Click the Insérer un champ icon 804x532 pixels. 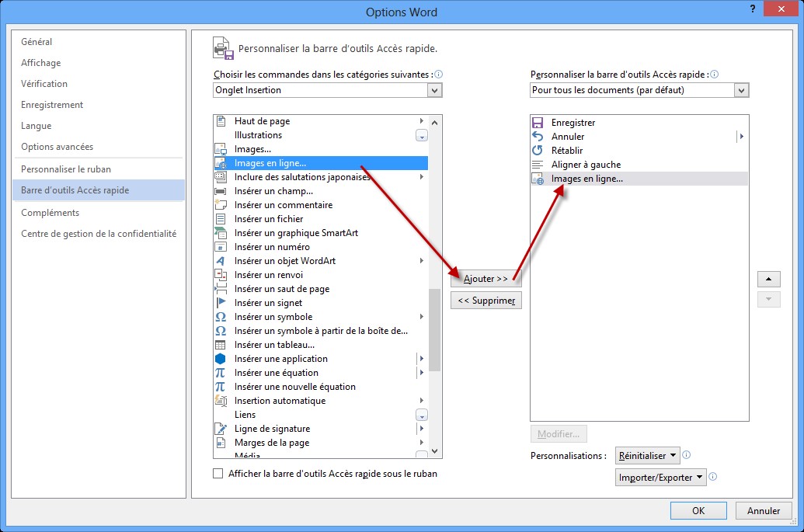(221, 191)
